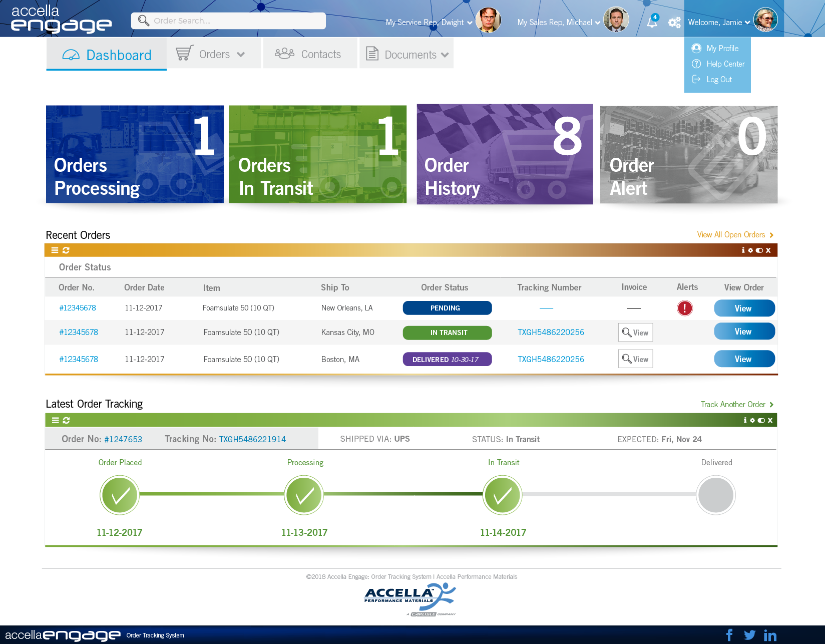Click the Order Placed checkmark step
The width and height of the screenshot is (825, 644).
click(120, 495)
